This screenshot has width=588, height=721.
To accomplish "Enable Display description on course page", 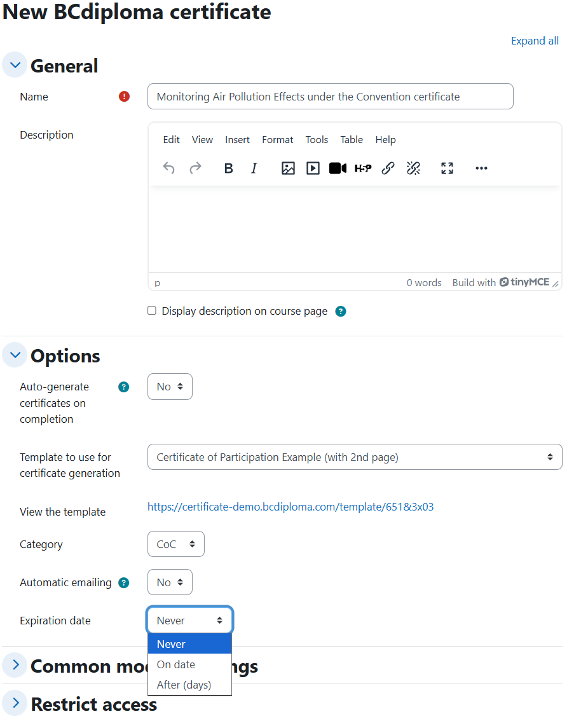I will click(x=152, y=311).
